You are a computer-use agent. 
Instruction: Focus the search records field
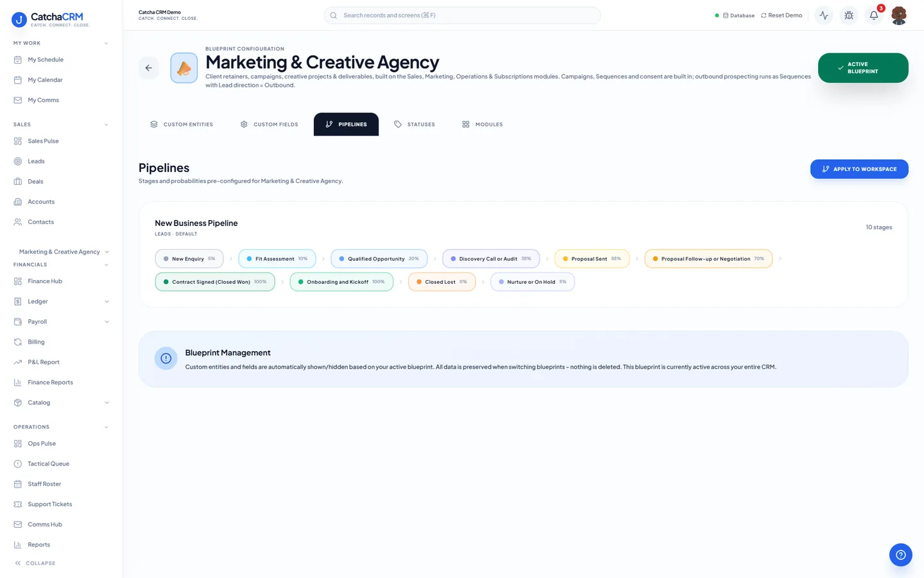tap(463, 15)
